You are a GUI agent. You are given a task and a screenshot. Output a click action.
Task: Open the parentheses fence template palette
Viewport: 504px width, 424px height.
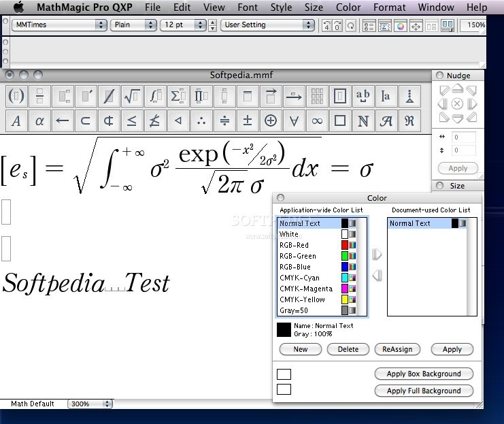(x=16, y=96)
